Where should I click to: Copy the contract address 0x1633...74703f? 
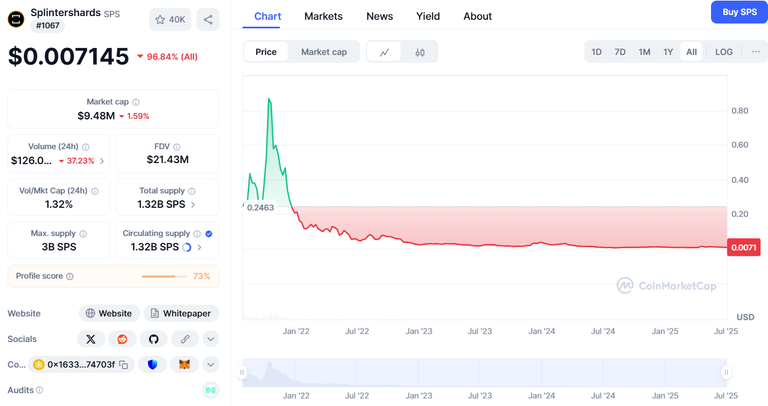coord(124,364)
